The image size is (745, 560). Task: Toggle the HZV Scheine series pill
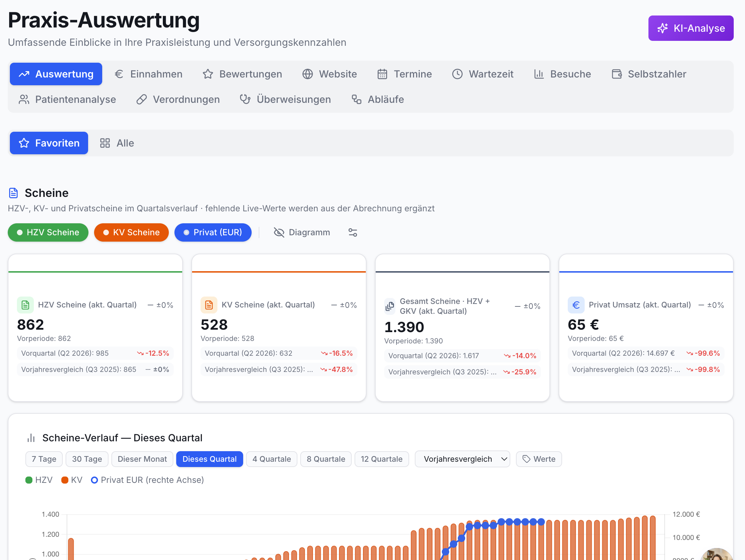pyautogui.click(x=48, y=232)
